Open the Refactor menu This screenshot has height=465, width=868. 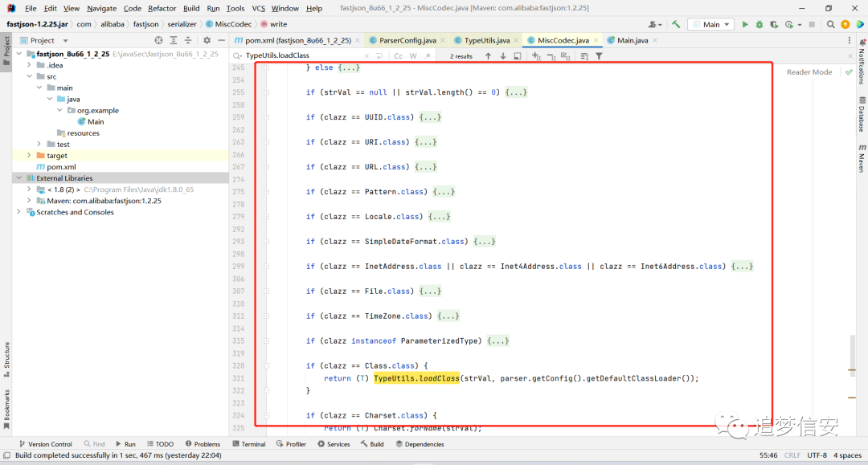tap(162, 8)
